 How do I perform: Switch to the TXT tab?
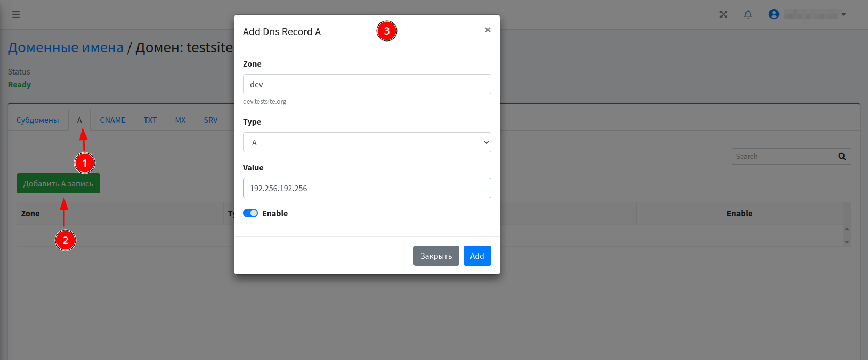pyautogui.click(x=150, y=120)
